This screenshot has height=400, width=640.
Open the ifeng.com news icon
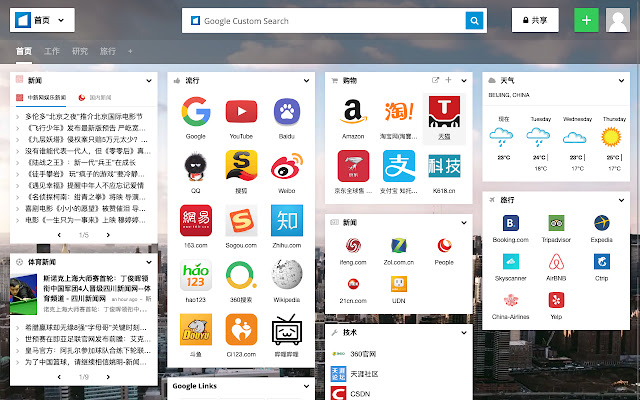(x=353, y=246)
